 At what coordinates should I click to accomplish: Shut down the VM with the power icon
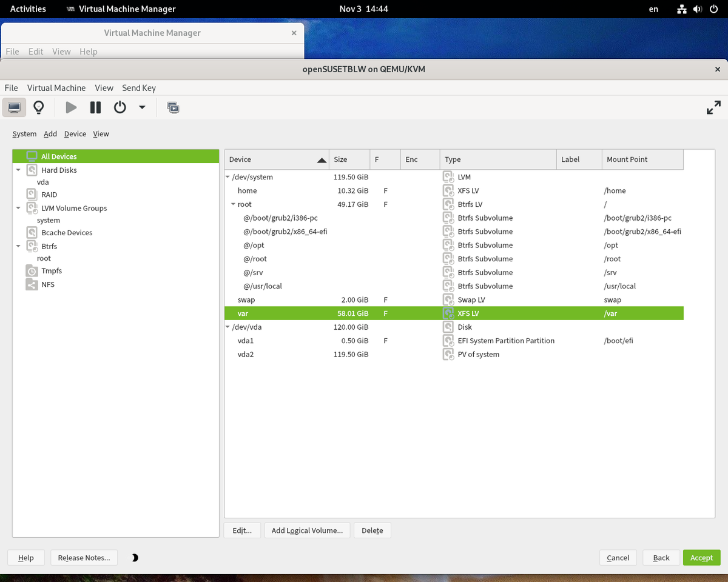119,107
